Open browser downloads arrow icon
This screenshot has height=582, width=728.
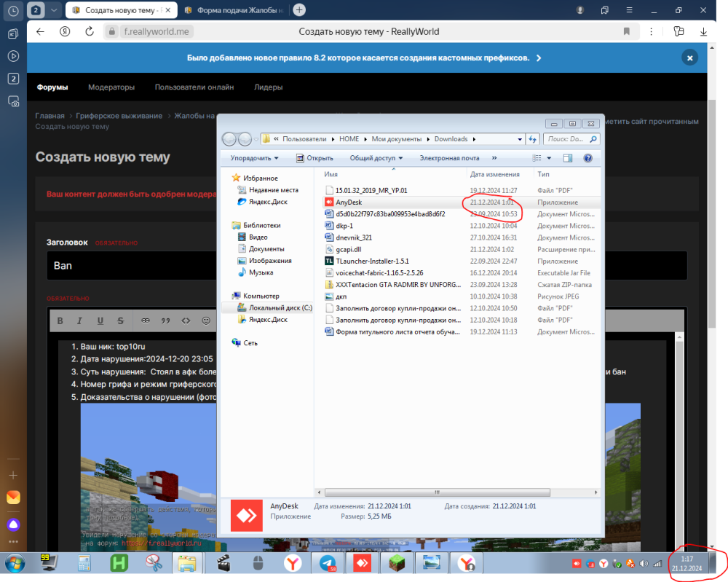(x=703, y=31)
